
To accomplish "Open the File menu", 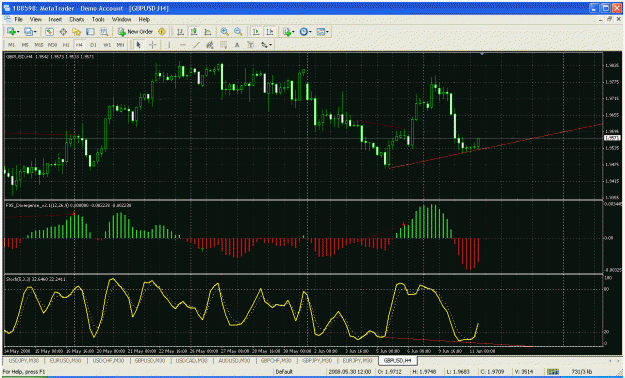I will pos(18,19).
